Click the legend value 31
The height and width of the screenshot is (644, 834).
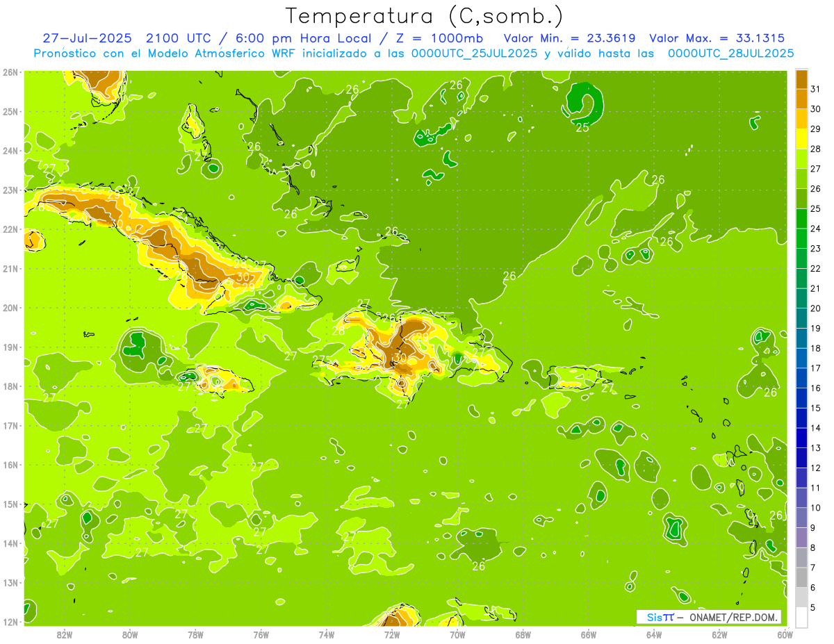pyautogui.click(x=815, y=88)
